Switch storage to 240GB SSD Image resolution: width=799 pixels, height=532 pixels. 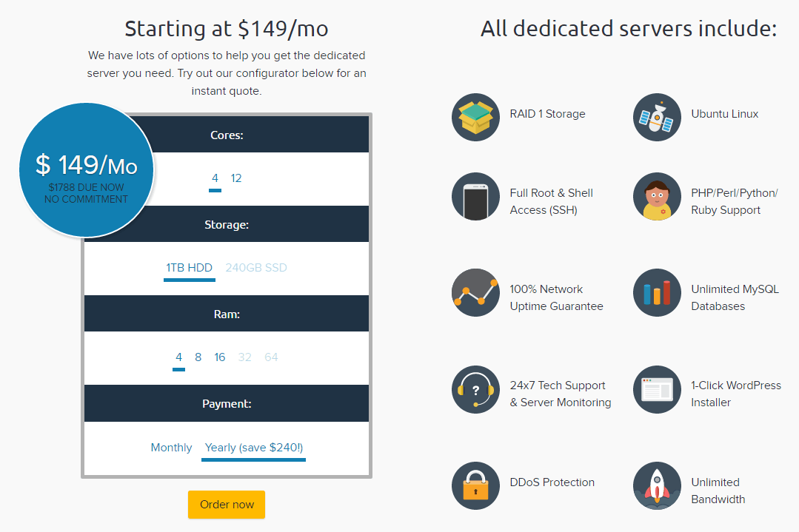pyautogui.click(x=255, y=268)
